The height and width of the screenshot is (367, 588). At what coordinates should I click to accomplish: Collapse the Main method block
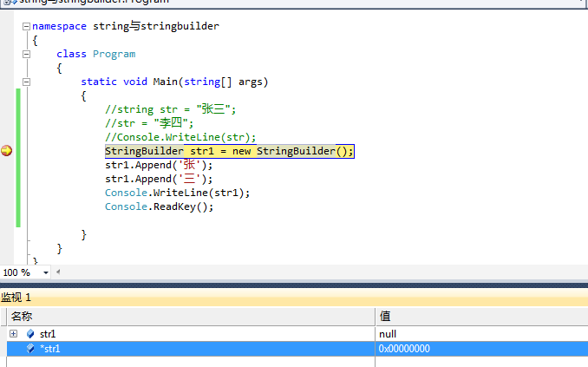click(26, 82)
